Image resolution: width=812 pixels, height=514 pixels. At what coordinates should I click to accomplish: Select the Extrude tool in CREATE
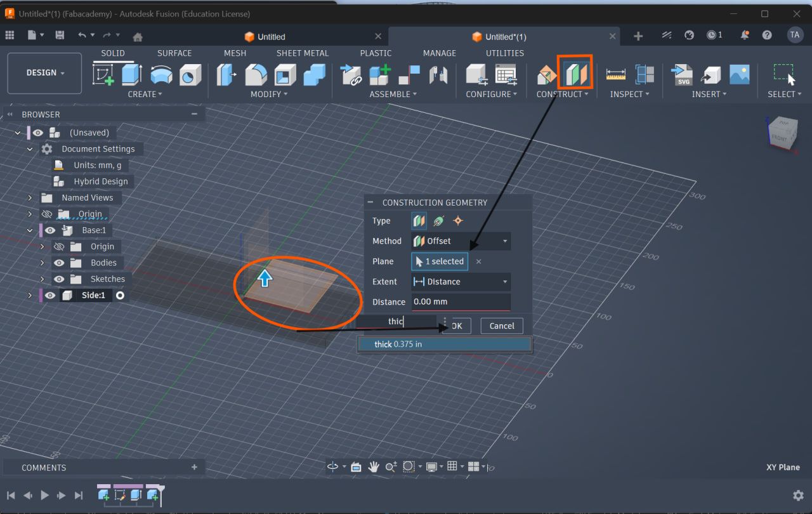[132, 75]
